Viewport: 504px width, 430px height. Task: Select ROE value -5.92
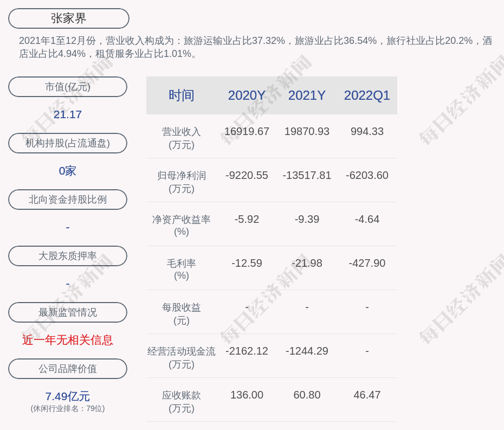pyautogui.click(x=247, y=220)
